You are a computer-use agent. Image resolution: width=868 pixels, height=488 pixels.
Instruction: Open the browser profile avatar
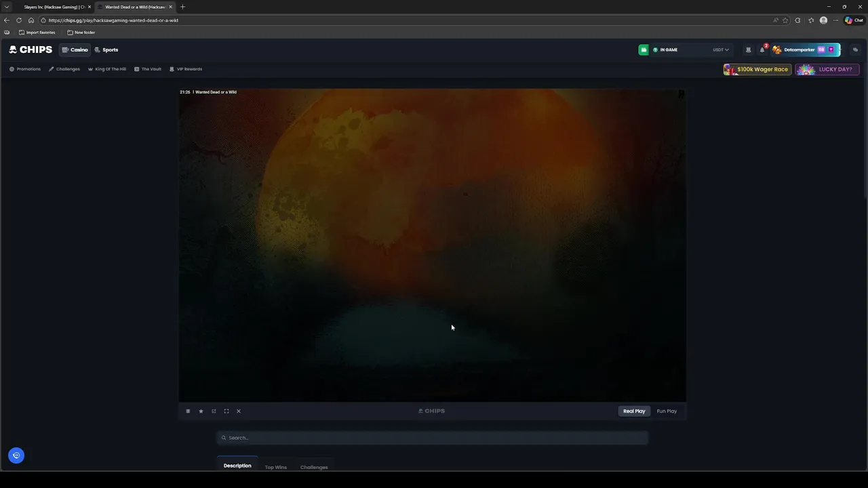click(x=823, y=20)
